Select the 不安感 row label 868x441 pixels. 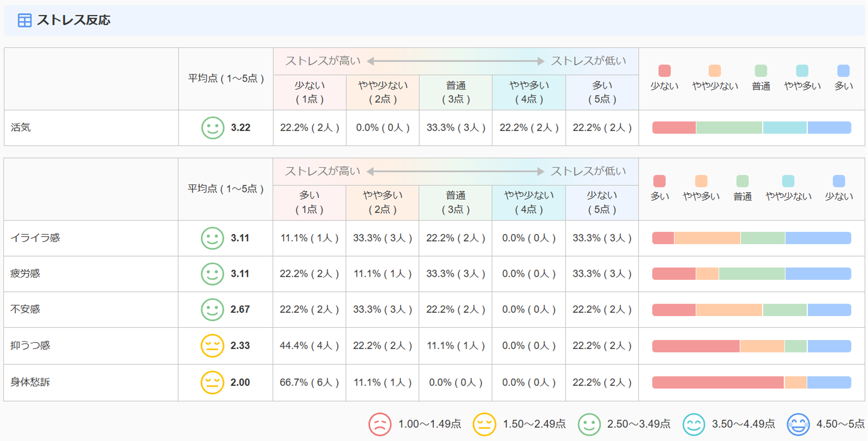(25, 309)
